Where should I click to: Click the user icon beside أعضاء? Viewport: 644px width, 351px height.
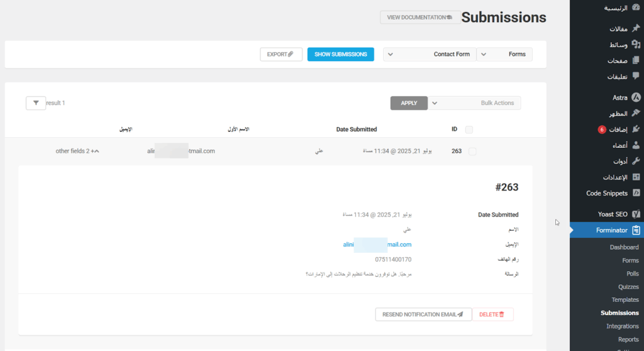(x=636, y=145)
